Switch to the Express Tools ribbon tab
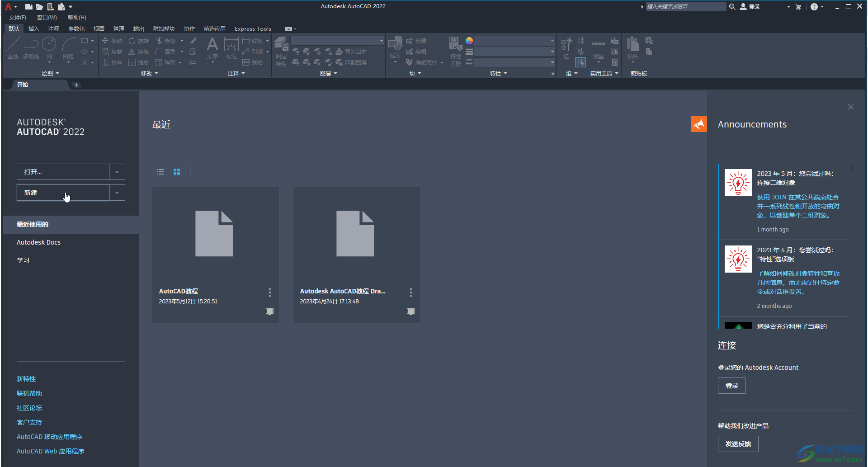This screenshot has width=868, height=467. pos(253,28)
